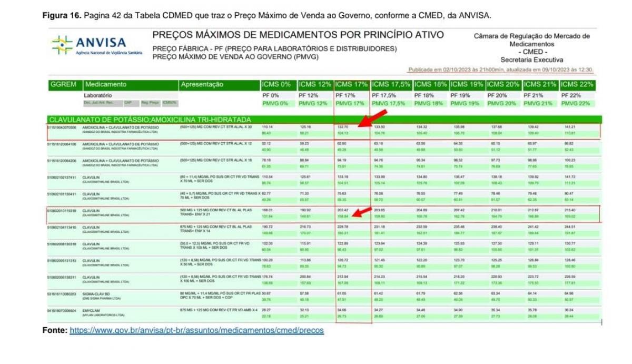Click the Figura 16 caption text
Image resolution: width=632 pixels, height=364 pixels.
[266, 15]
